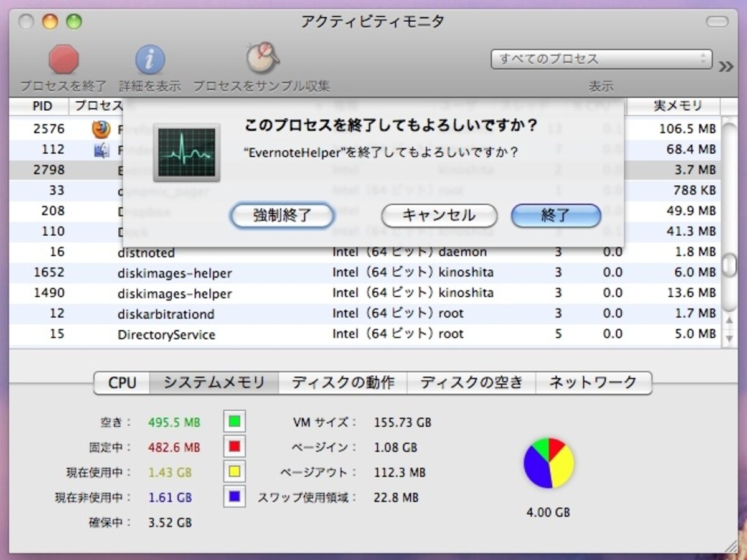Open the すべてのプロセス dropdown
This screenshot has width=747, height=560.
click(x=601, y=59)
